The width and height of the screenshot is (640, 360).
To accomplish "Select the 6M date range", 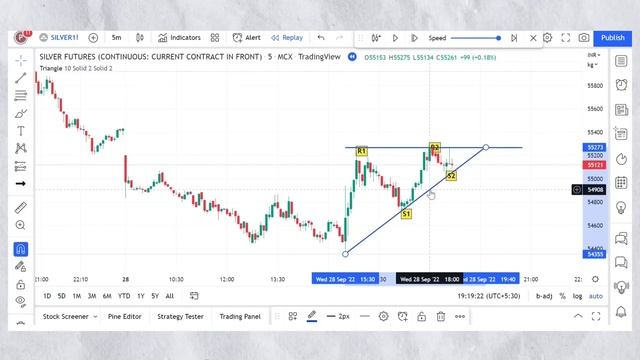I will click(x=107, y=296).
